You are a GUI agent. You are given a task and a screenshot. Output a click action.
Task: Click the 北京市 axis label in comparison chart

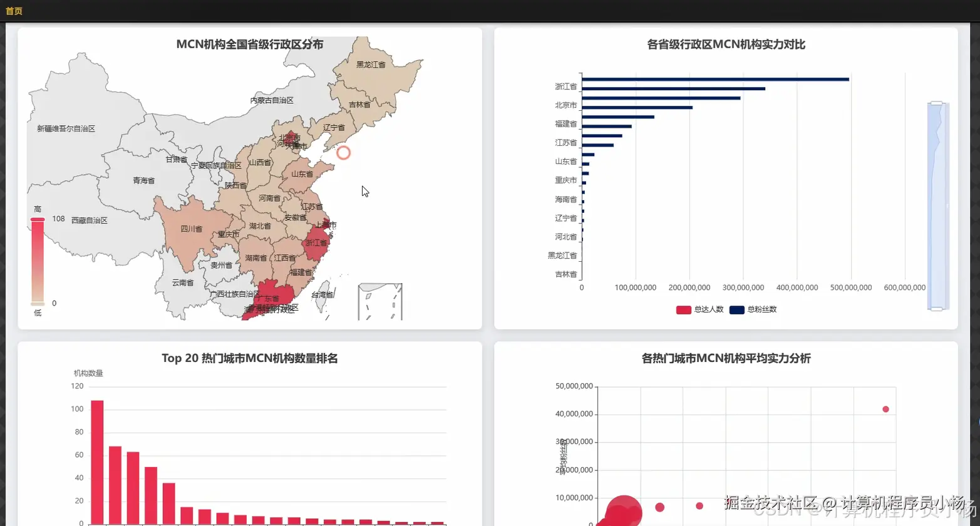[x=566, y=105]
